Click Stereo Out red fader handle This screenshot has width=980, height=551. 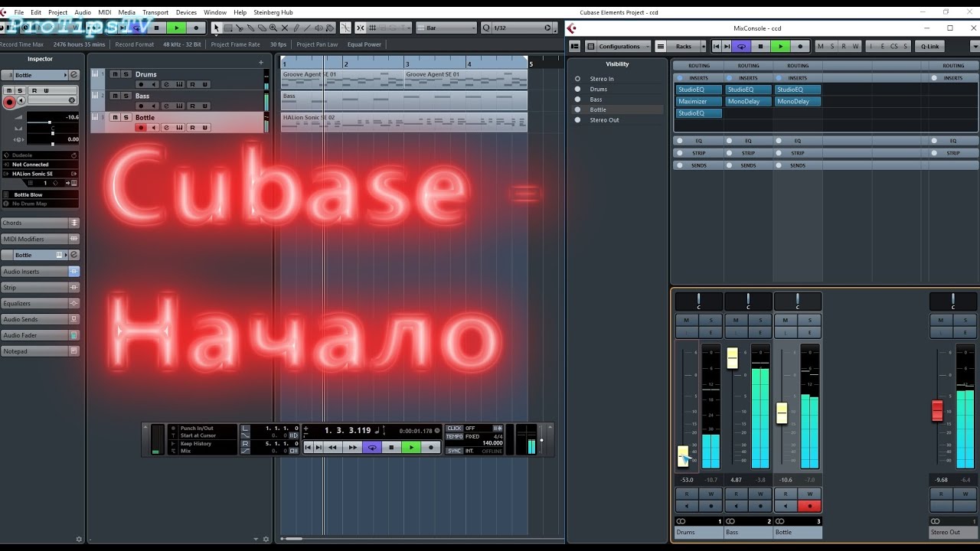[x=937, y=410]
